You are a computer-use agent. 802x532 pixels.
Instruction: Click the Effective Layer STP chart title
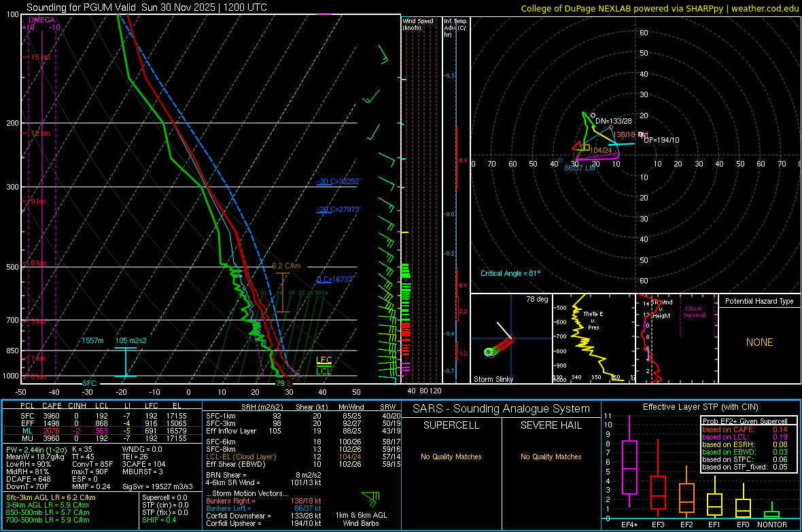[701, 407]
